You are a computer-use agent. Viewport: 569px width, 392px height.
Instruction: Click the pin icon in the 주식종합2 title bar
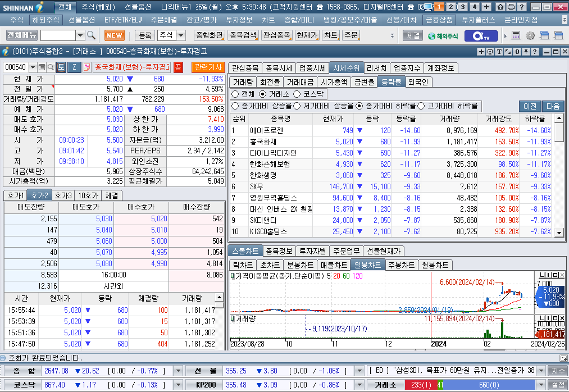click(x=526, y=52)
